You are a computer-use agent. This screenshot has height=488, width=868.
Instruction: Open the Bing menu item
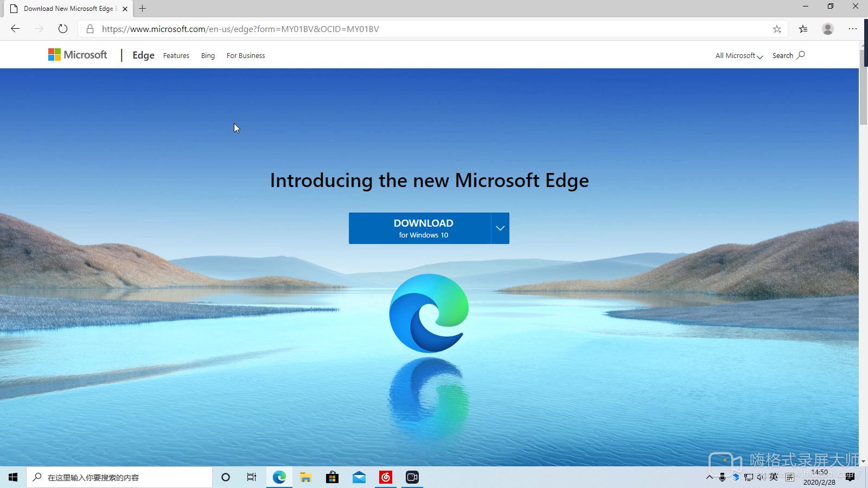[x=208, y=56]
